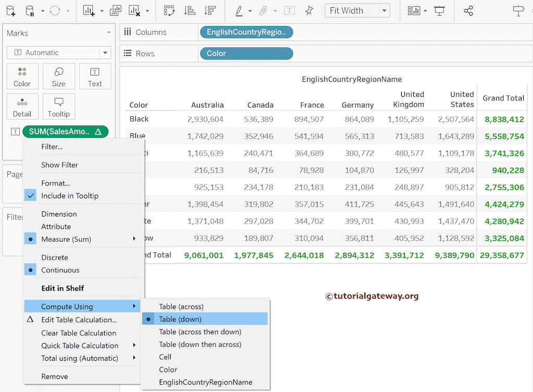Choose Clear Table Calculation from menu
The width and height of the screenshot is (533, 392).
click(x=79, y=333)
